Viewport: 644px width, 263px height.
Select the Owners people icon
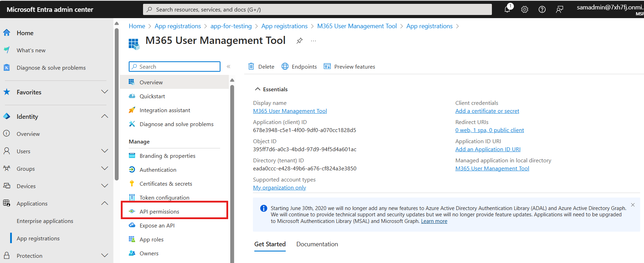(132, 253)
